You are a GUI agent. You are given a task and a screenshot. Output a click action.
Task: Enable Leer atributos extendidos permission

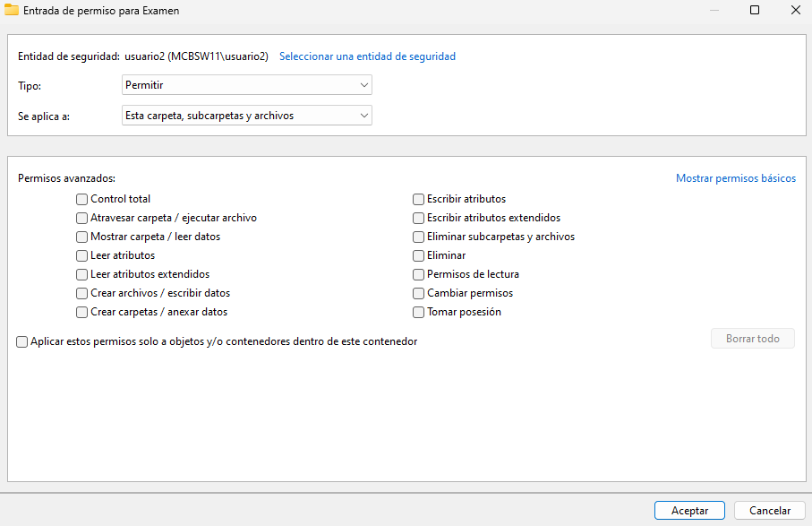pyautogui.click(x=82, y=274)
